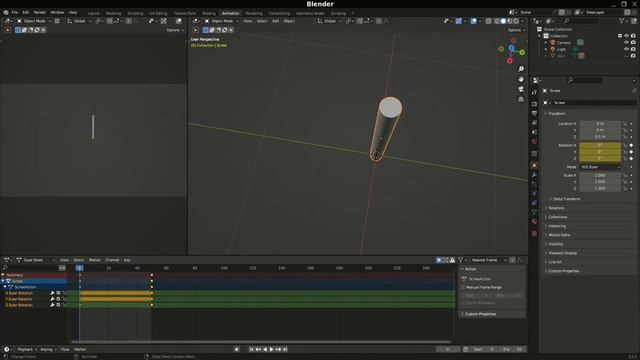Toggle Rotation X keyframe diamond animate button
640x360 pixels.
tap(631, 145)
